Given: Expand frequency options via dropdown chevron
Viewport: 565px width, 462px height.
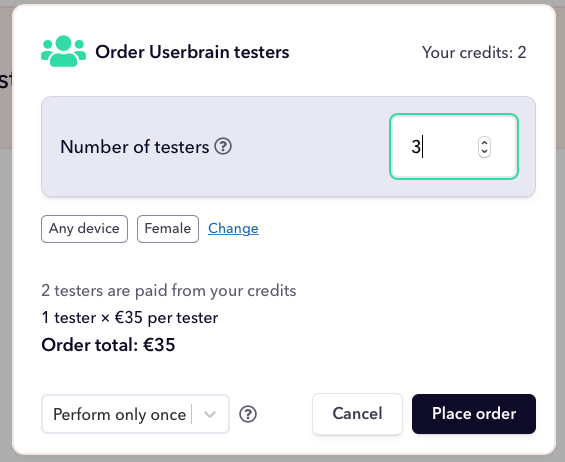Looking at the screenshot, I should click(x=210, y=414).
